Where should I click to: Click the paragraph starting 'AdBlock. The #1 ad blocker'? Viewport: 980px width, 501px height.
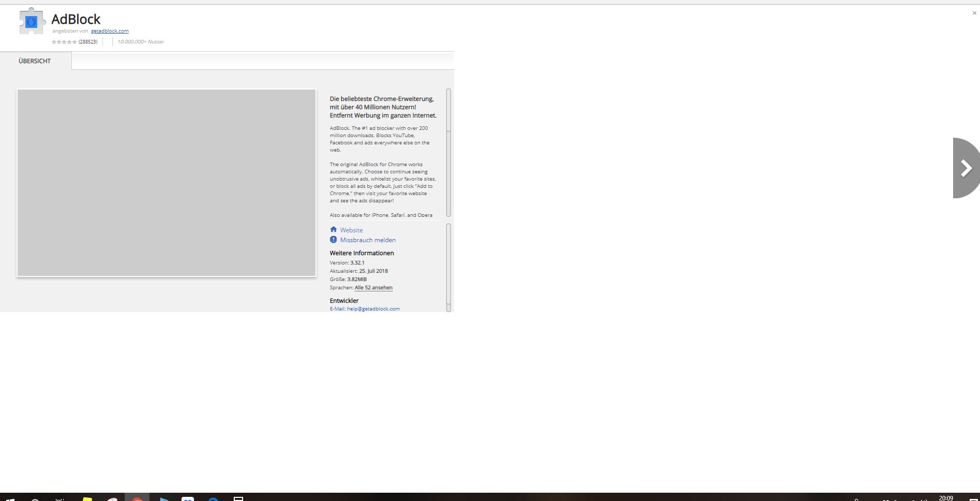point(380,139)
